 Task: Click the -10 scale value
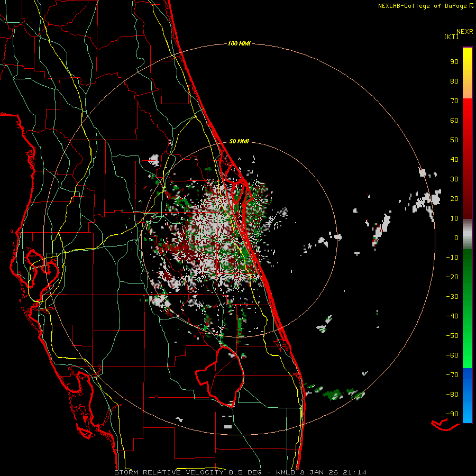(x=452, y=258)
